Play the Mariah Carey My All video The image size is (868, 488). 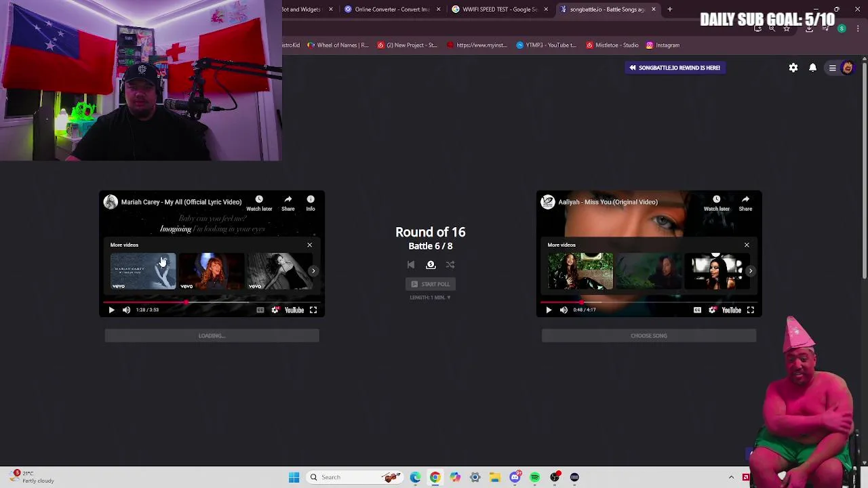[x=111, y=310]
